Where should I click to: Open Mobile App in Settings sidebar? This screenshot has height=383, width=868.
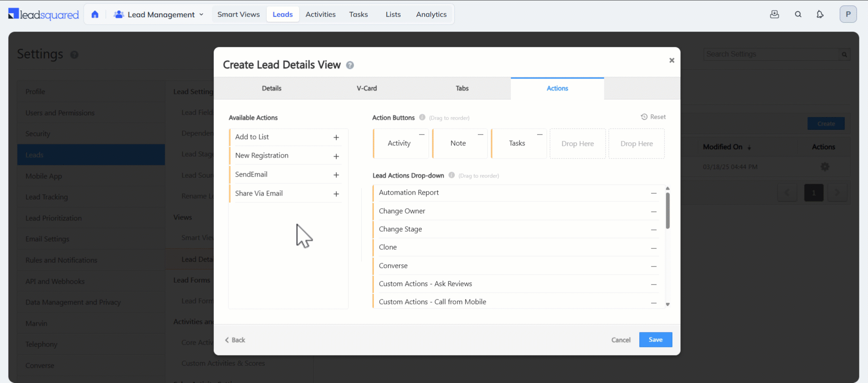91,176
